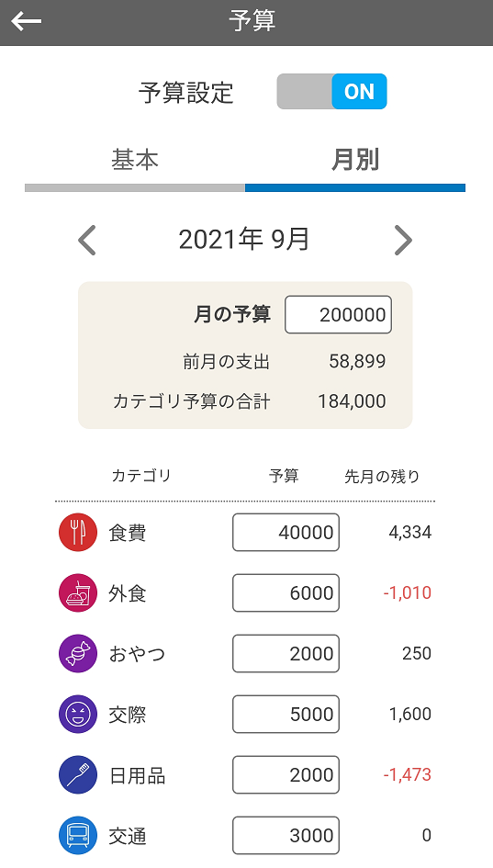
Task: Go back using the top-left arrow
Action: 26,22
